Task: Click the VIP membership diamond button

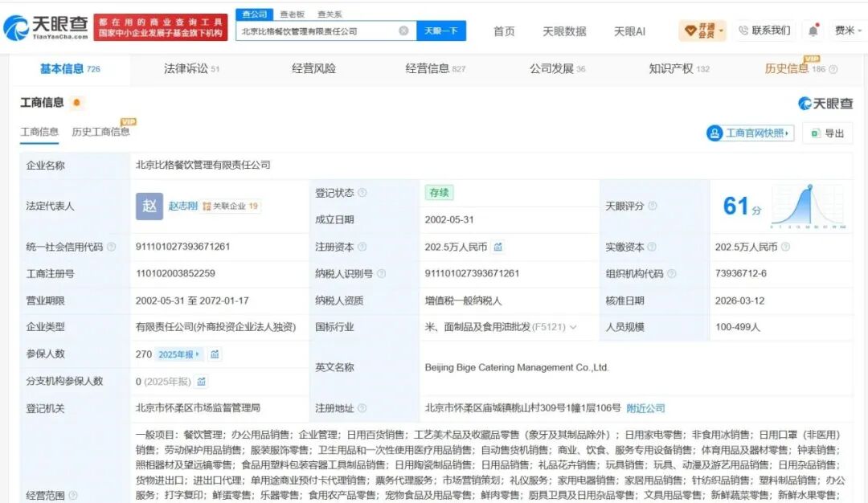Action: 702,31
